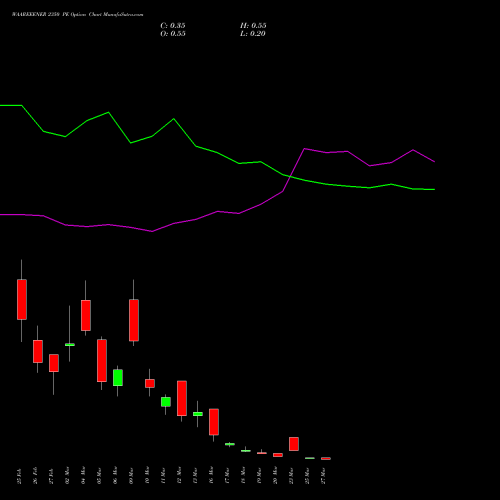Select the green candlestick above 06 Mar

pyautogui.click(x=118, y=378)
